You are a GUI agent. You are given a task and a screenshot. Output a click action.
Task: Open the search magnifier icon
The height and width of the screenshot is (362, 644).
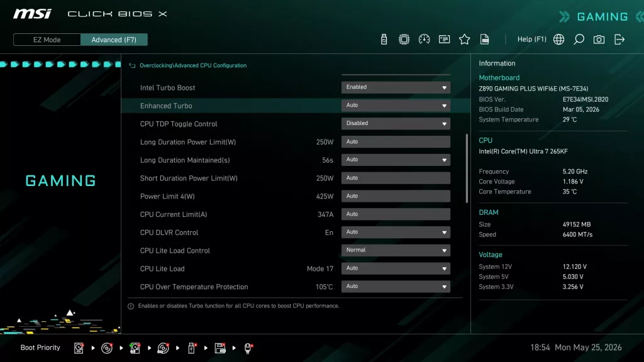(579, 40)
